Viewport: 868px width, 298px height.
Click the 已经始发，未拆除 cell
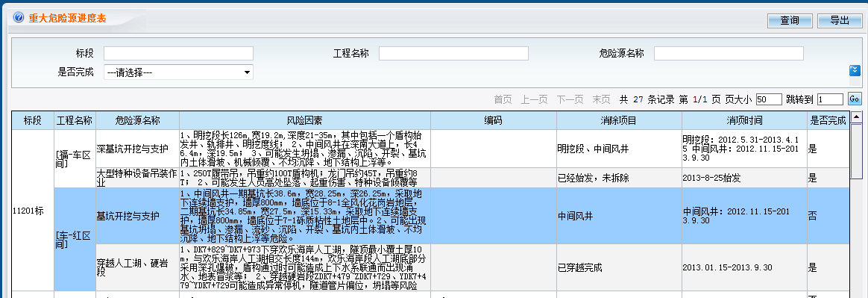point(619,178)
